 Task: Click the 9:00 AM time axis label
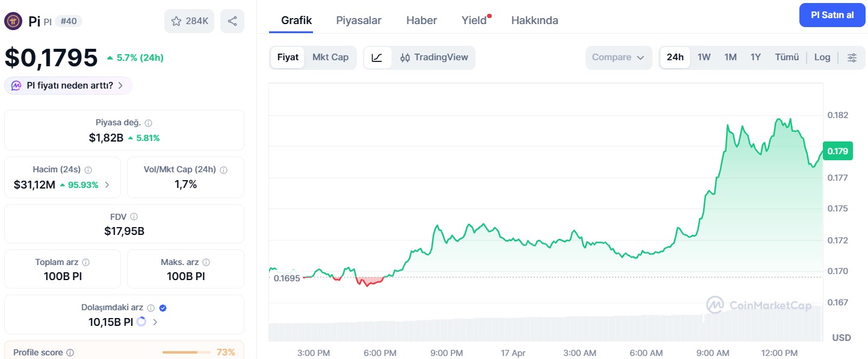click(x=713, y=352)
